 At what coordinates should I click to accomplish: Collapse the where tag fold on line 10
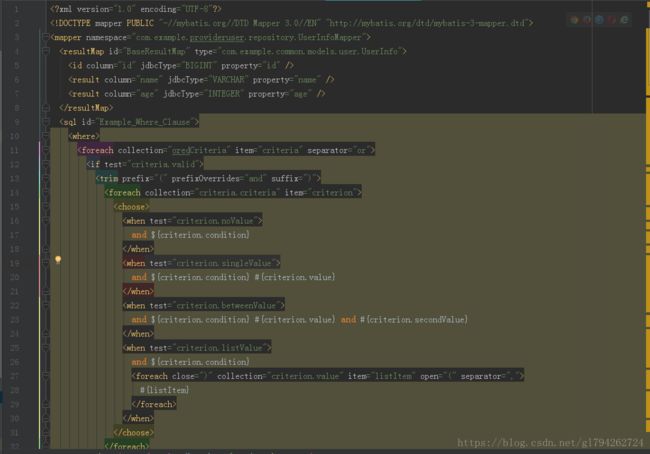pos(46,136)
